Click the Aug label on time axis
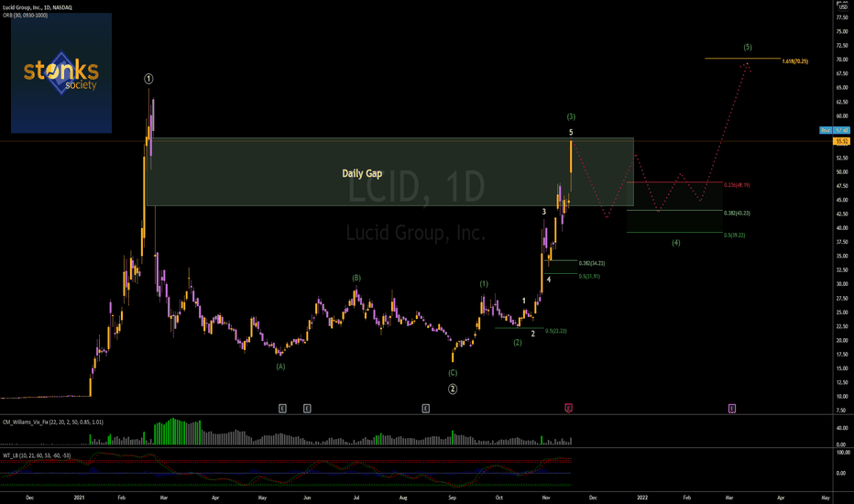Screen dimensions: 854x504 [403, 498]
